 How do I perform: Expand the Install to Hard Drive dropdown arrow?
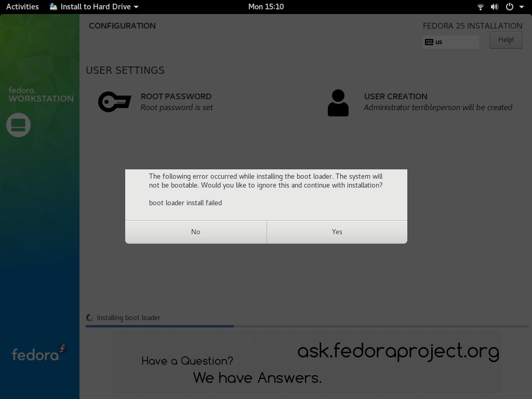click(x=136, y=7)
